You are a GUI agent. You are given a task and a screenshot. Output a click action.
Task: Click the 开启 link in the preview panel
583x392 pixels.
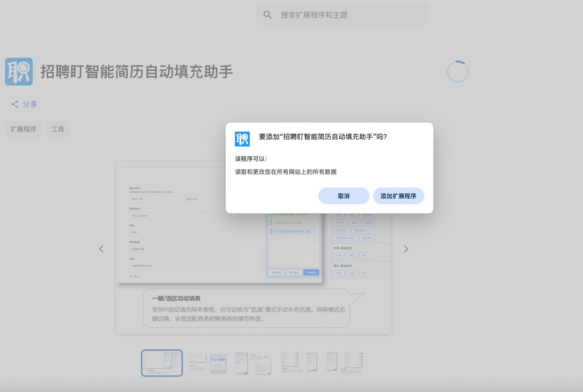[x=309, y=231]
